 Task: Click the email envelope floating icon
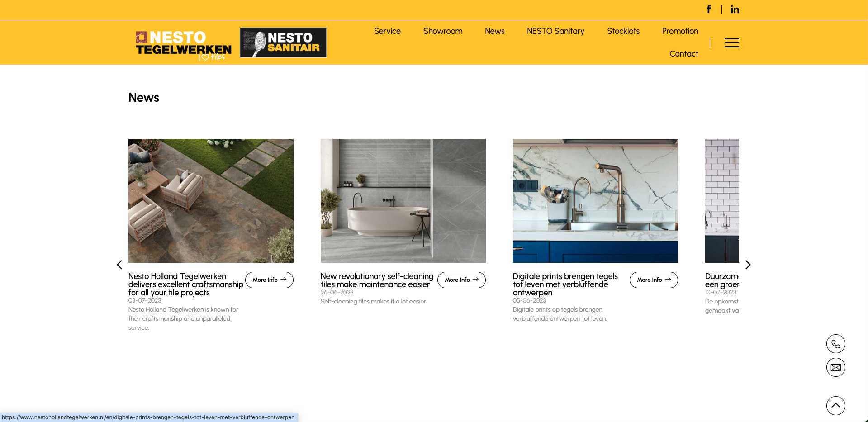[x=835, y=367]
